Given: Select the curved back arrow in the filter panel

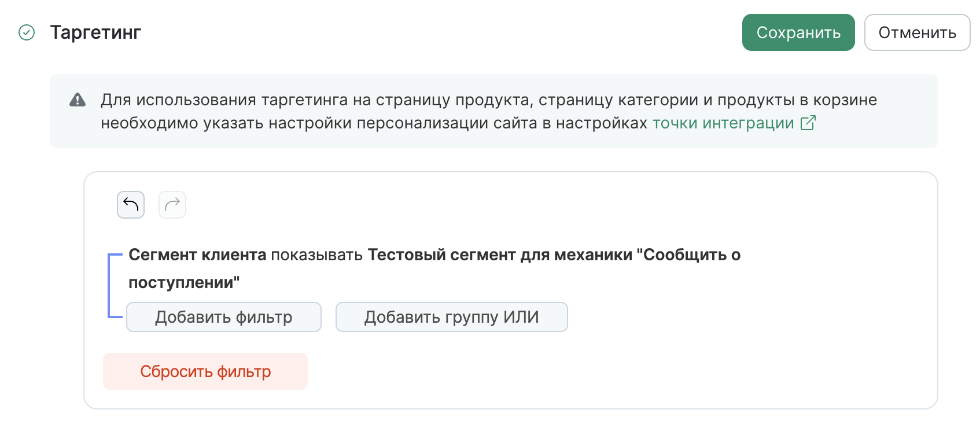Looking at the screenshot, I should tap(130, 205).
